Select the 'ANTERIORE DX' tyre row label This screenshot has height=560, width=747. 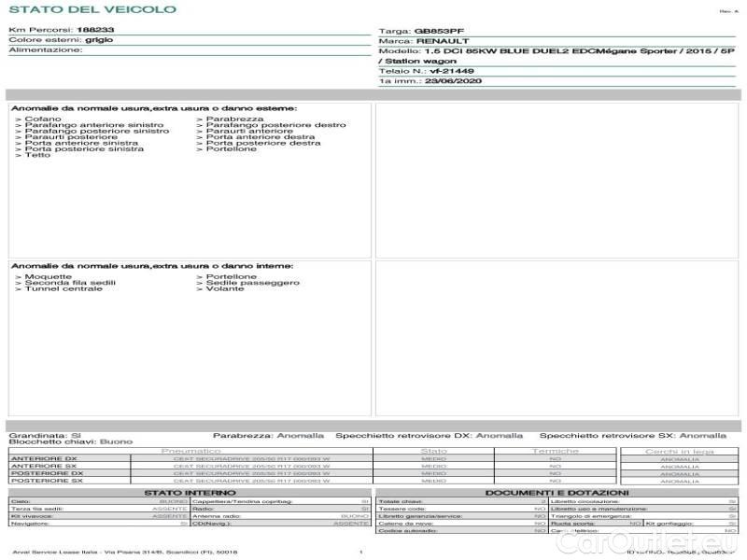(44, 458)
